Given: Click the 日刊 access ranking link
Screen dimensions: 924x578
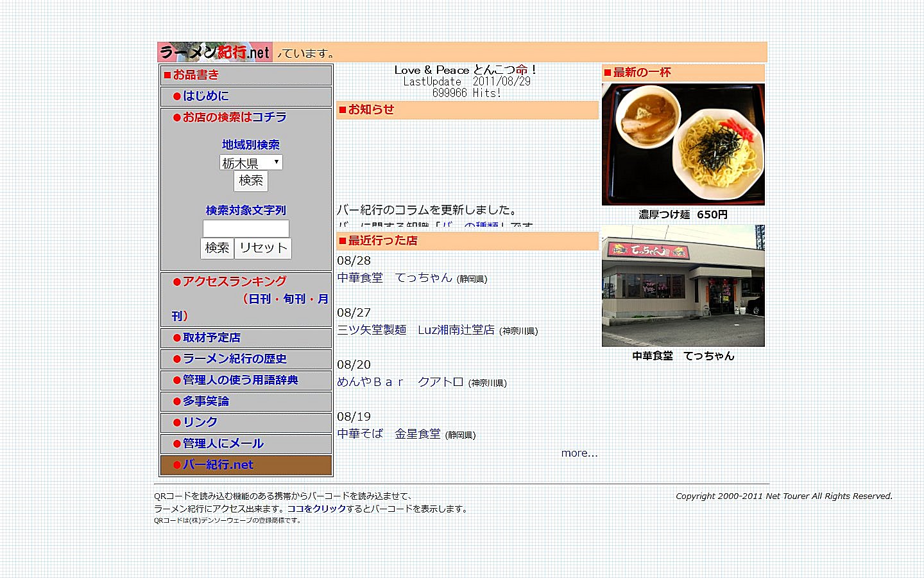Looking at the screenshot, I should (260, 299).
